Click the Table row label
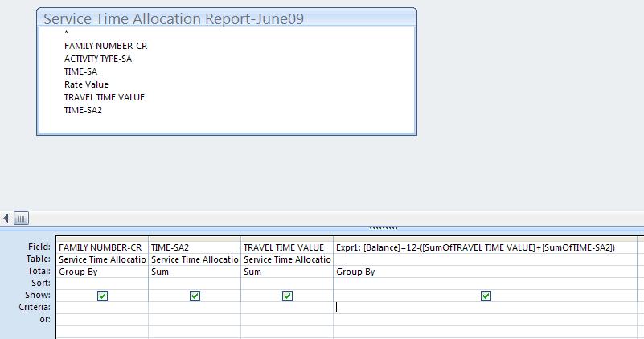This screenshot has width=644, height=339. coord(39,259)
